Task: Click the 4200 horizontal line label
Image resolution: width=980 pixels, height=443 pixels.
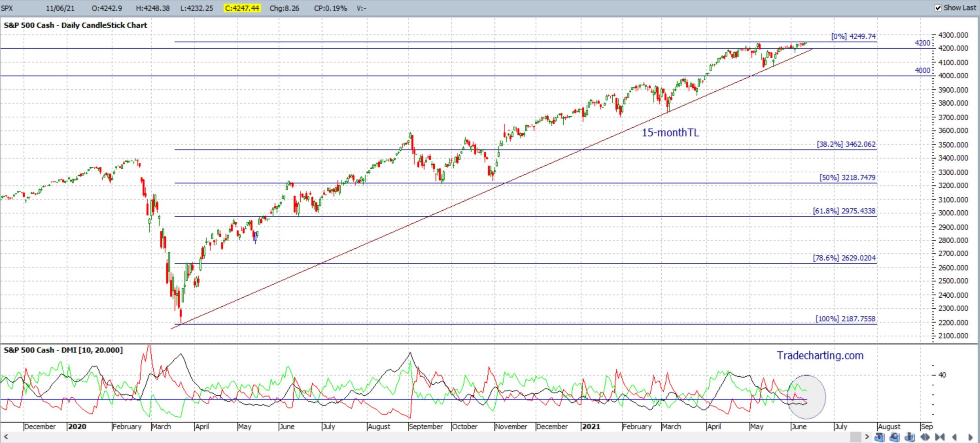Action: [922, 43]
